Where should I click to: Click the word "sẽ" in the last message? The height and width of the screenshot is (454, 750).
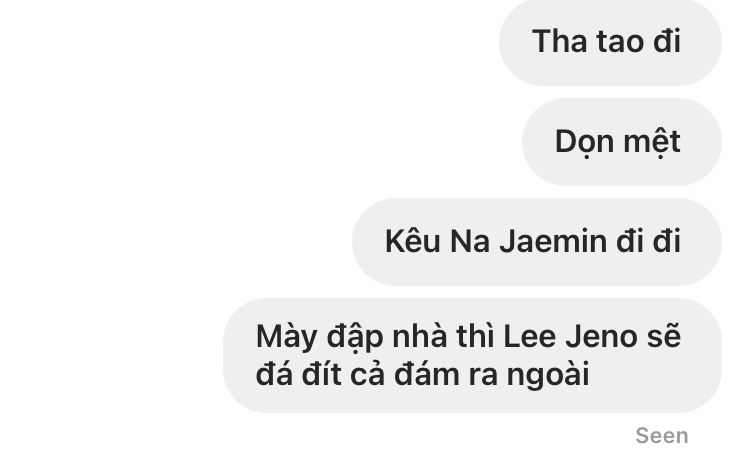click(x=664, y=336)
